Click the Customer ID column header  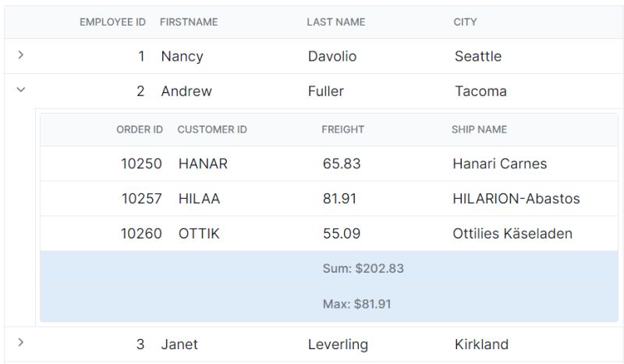click(212, 129)
